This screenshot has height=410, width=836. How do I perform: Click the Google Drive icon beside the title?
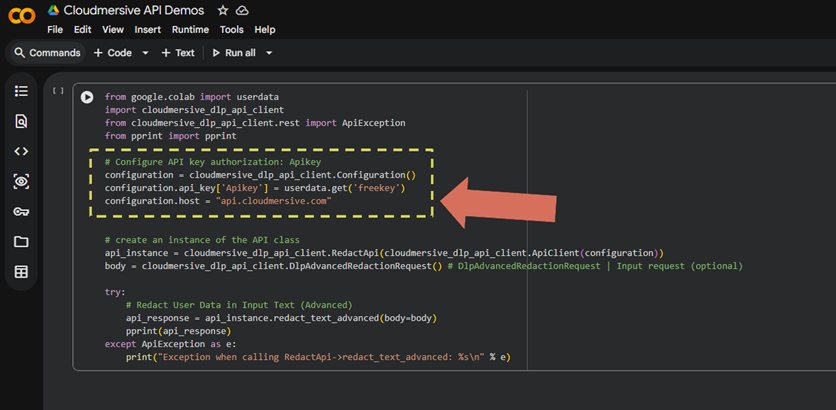click(53, 10)
